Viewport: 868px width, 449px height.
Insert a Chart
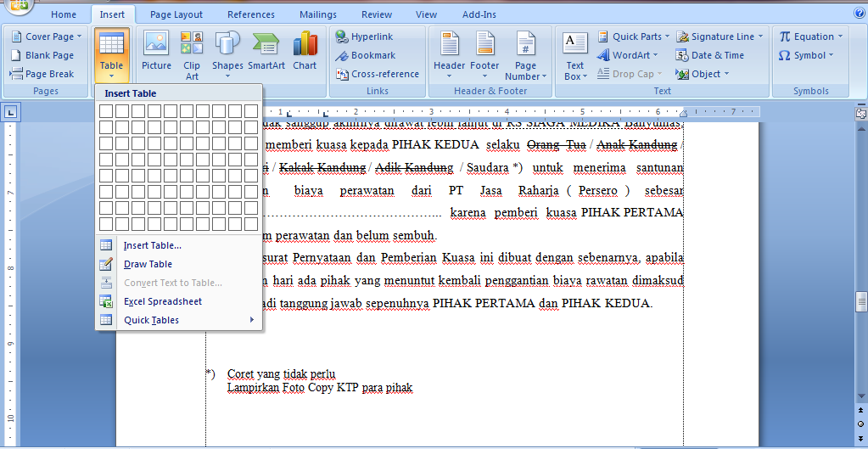pyautogui.click(x=305, y=51)
